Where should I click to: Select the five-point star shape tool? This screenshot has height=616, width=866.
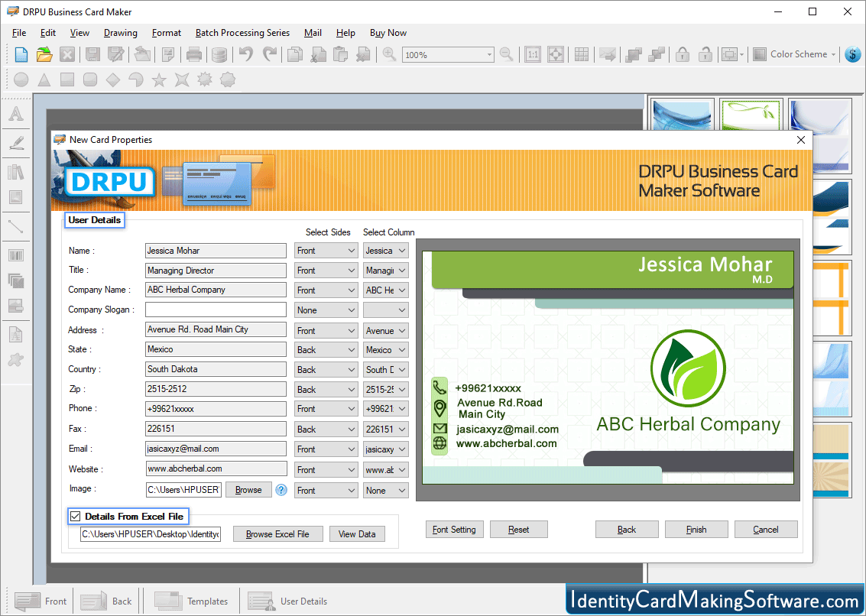(x=159, y=79)
